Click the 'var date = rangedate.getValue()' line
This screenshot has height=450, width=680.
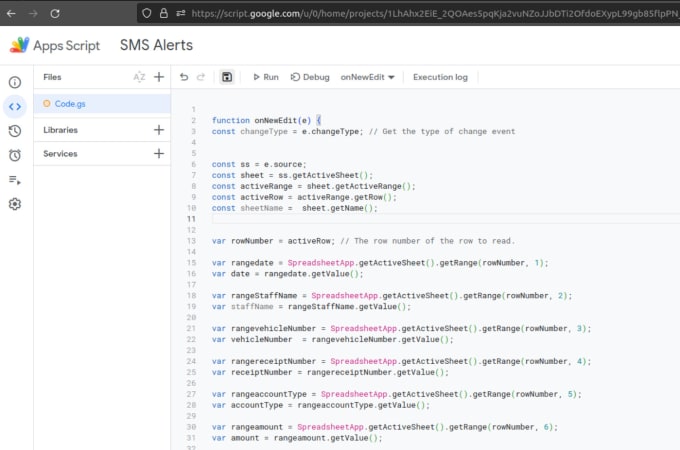coord(288,274)
